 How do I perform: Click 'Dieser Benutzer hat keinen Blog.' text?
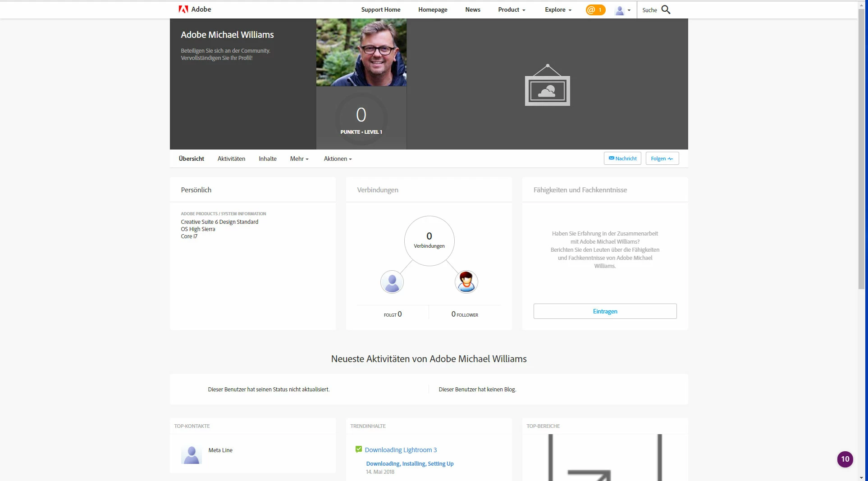click(x=477, y=389)
